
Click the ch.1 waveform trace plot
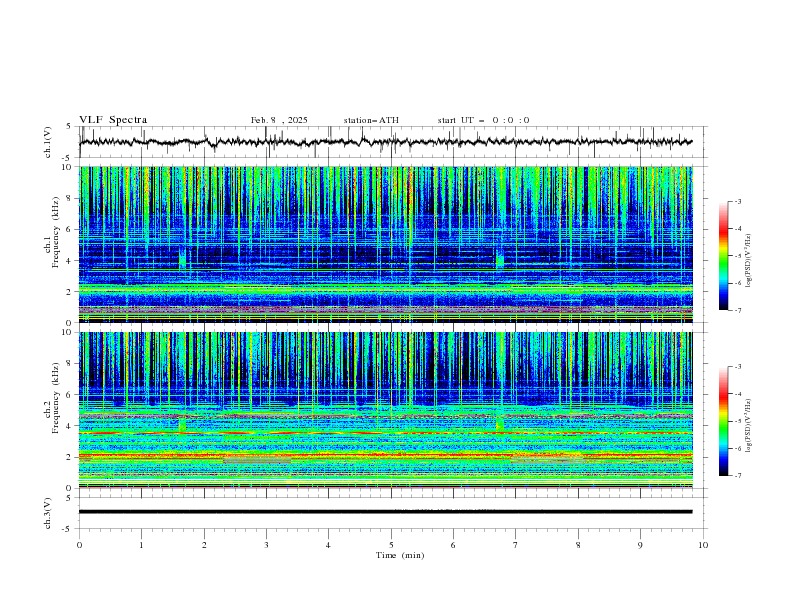point(385,142)
